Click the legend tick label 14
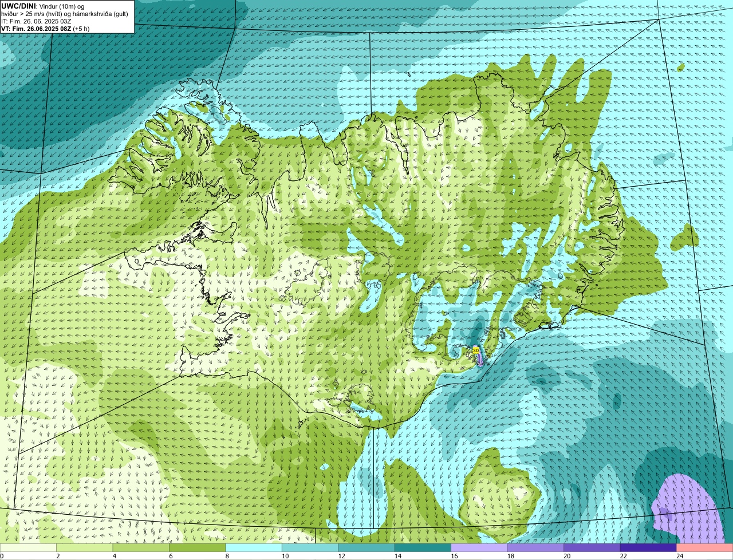Viewport: 733px width, 560px height. click(x=398, y=556)
